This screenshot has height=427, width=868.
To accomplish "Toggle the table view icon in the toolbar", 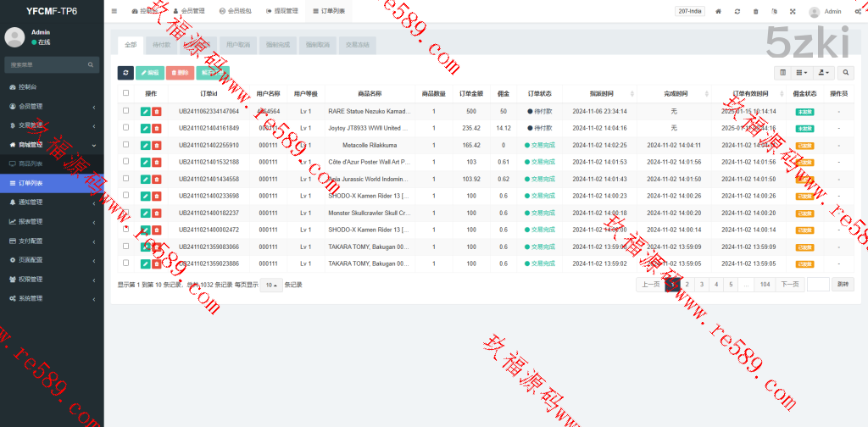I will click(782, 74).
